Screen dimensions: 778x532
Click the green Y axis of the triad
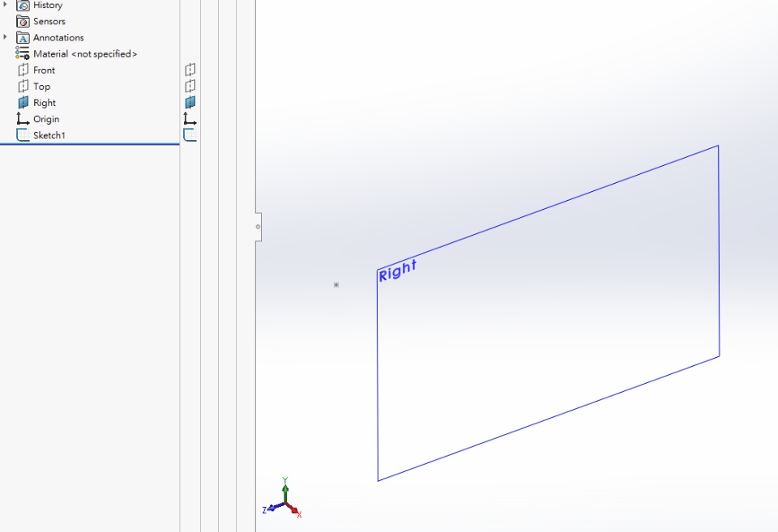[x=285, y=491]
